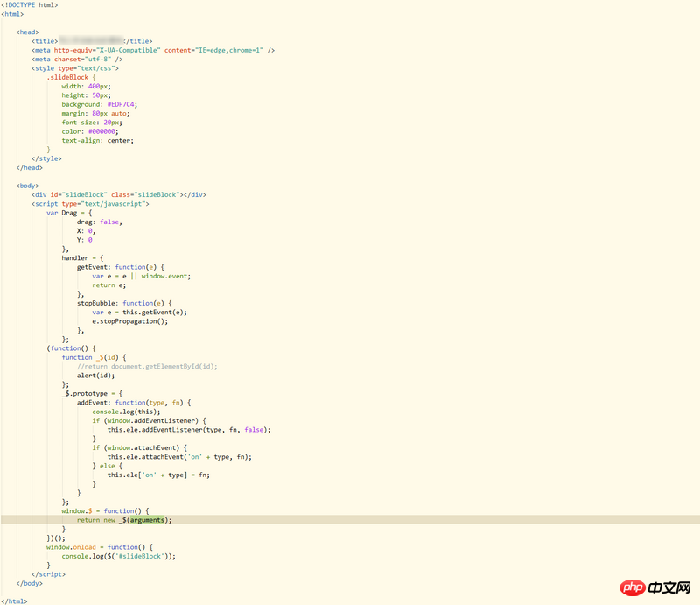This screenshot has height=605, width=700.
Task: Click the DOCTYPE html declaration line
Action: coord(30,4)
